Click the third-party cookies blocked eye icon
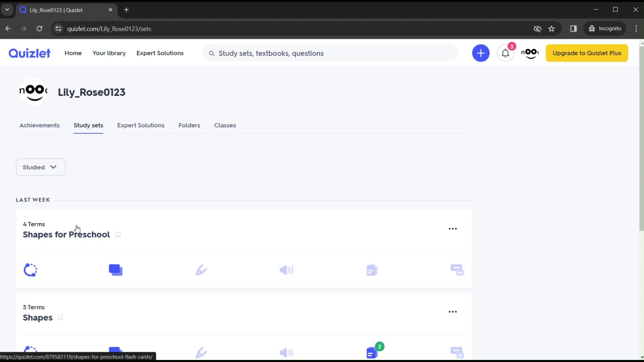 click(x=537, y=29)
